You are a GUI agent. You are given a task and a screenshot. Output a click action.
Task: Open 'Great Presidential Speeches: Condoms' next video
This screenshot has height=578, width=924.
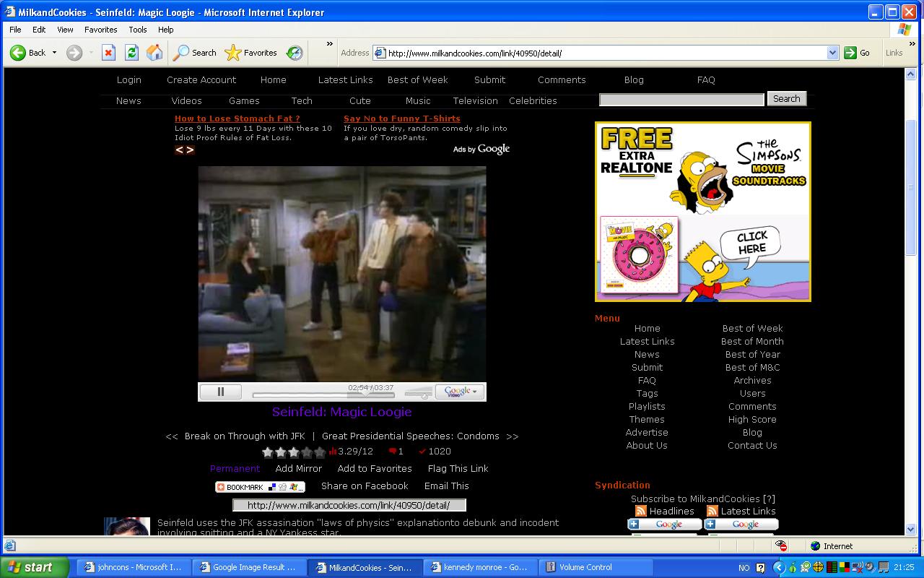(411, 436)
